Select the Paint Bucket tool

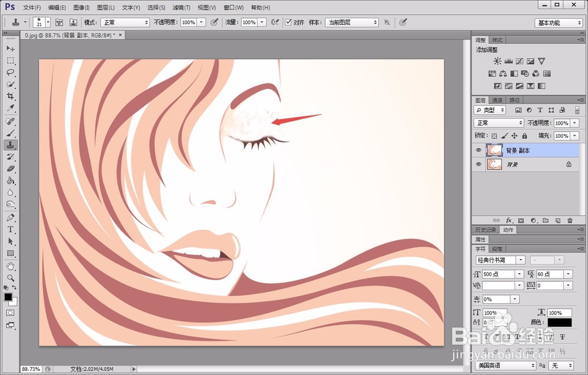tap(11, 181)
